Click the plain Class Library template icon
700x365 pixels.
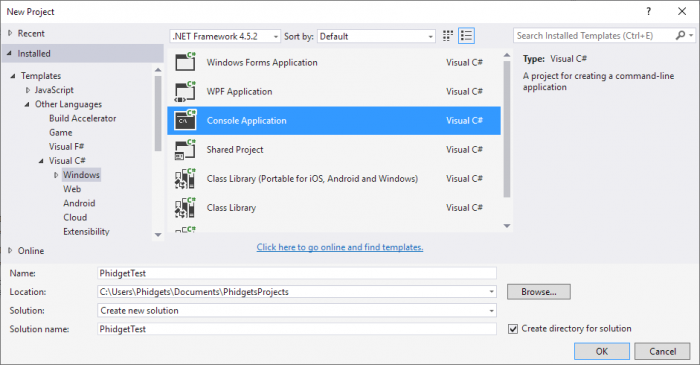pyautogui.click(x=185, y=207)
